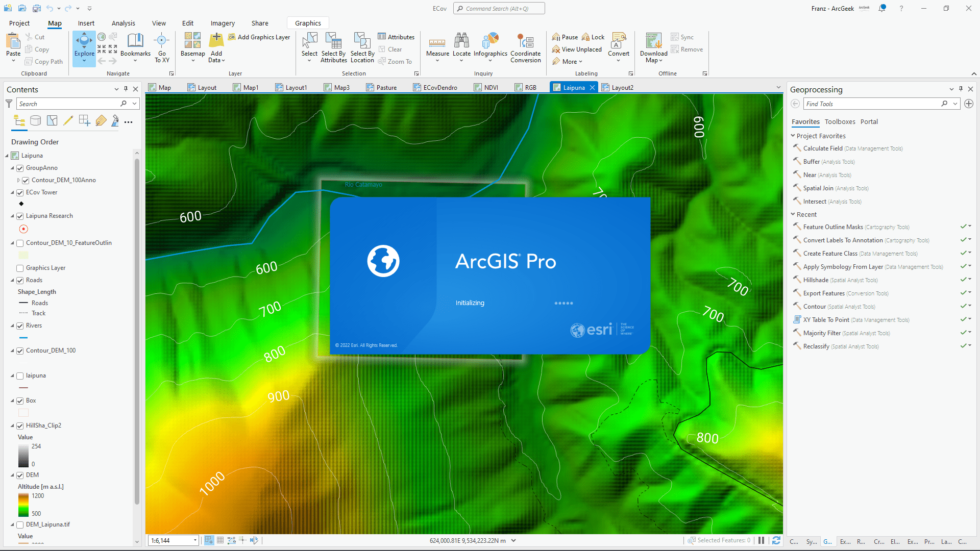Open the map scale dropdown

point(194,540)
